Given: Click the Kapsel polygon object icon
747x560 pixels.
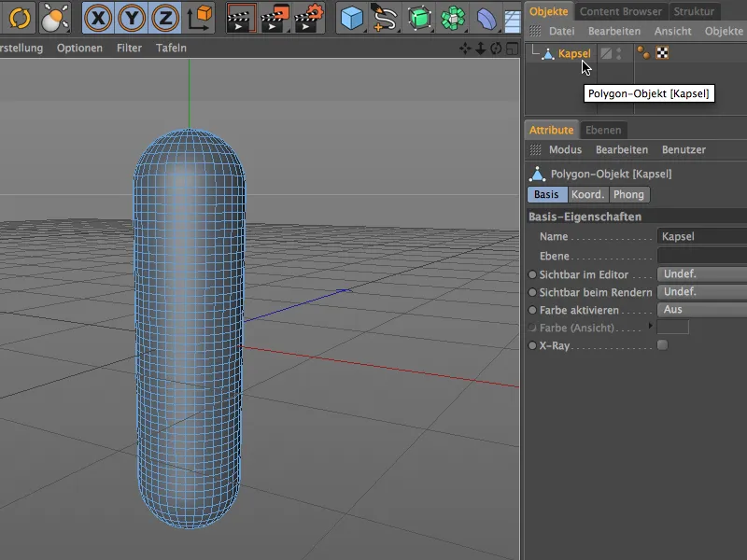Looking at the screenshot, I should click(548, 53).
